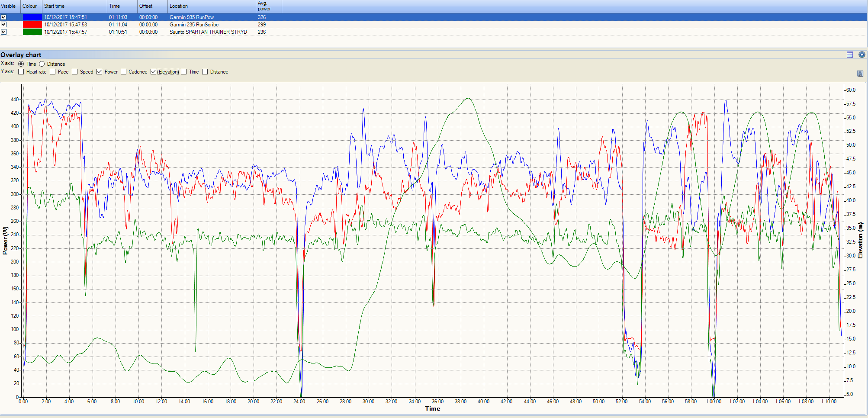Sort by the Location column header

click(212, 6)
